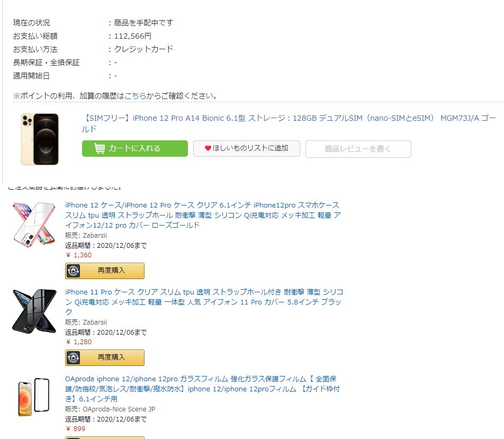
Task: Click the red heart wishlist icon
Action: click(x=208, y=148)
